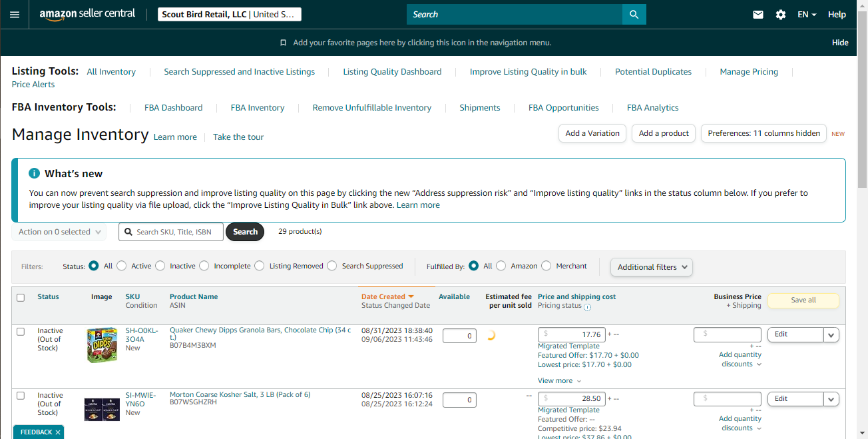Image resolution: width=868 pixels, height=439 pixels.
Task: Filter status by Inactive
Action: click(x=160, y=266)
